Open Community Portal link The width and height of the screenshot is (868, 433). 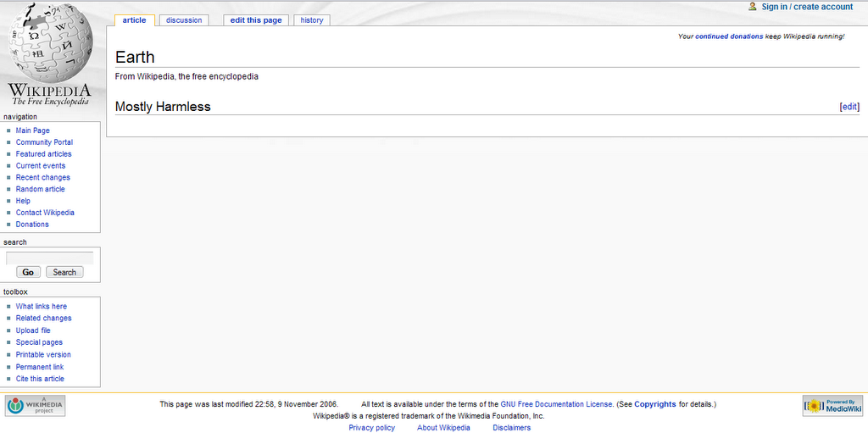point(44,142)
